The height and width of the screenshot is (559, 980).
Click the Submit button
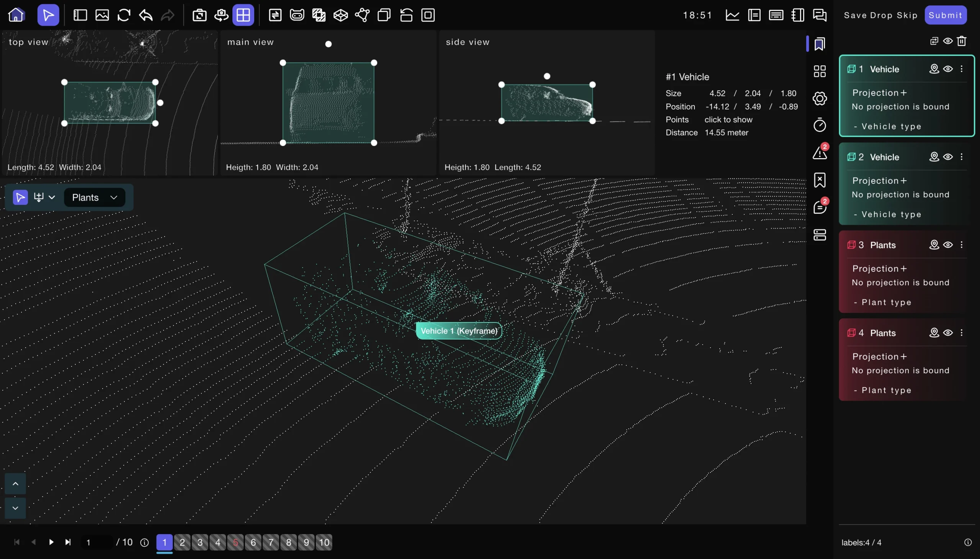point(945,15)
